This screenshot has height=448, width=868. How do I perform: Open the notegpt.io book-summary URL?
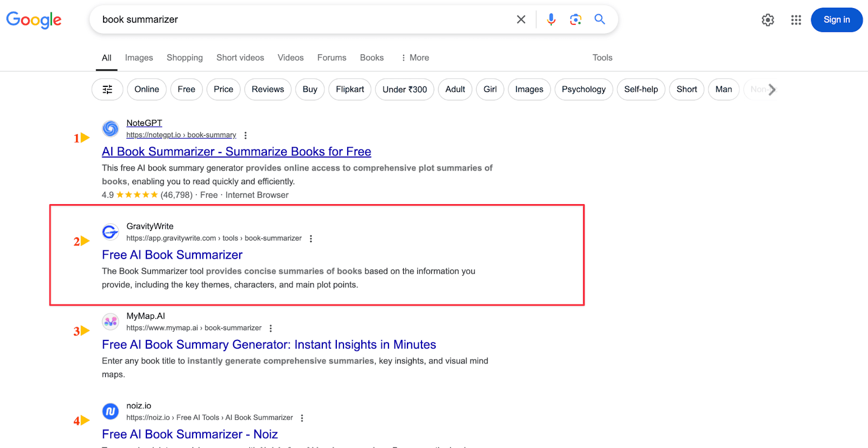point(181,135)
